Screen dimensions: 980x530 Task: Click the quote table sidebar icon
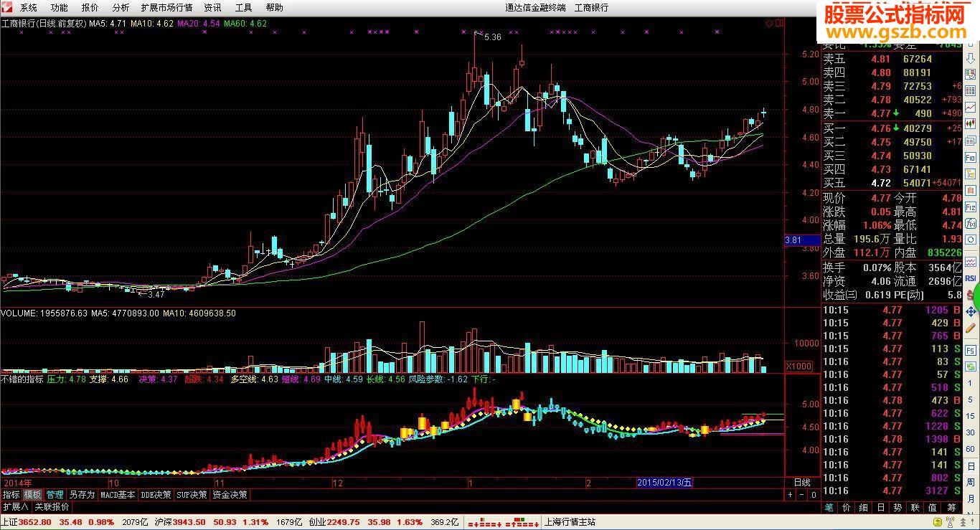click(971, 90)
